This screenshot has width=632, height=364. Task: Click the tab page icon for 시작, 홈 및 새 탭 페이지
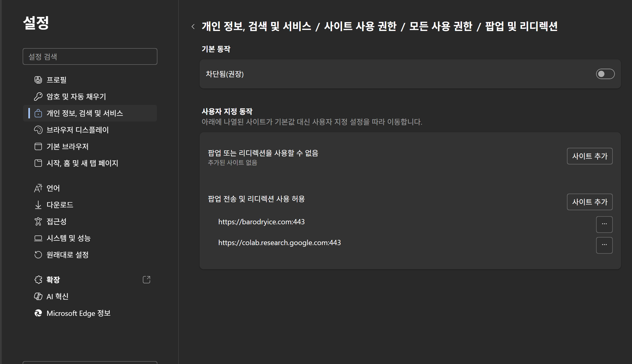(38, 163)
